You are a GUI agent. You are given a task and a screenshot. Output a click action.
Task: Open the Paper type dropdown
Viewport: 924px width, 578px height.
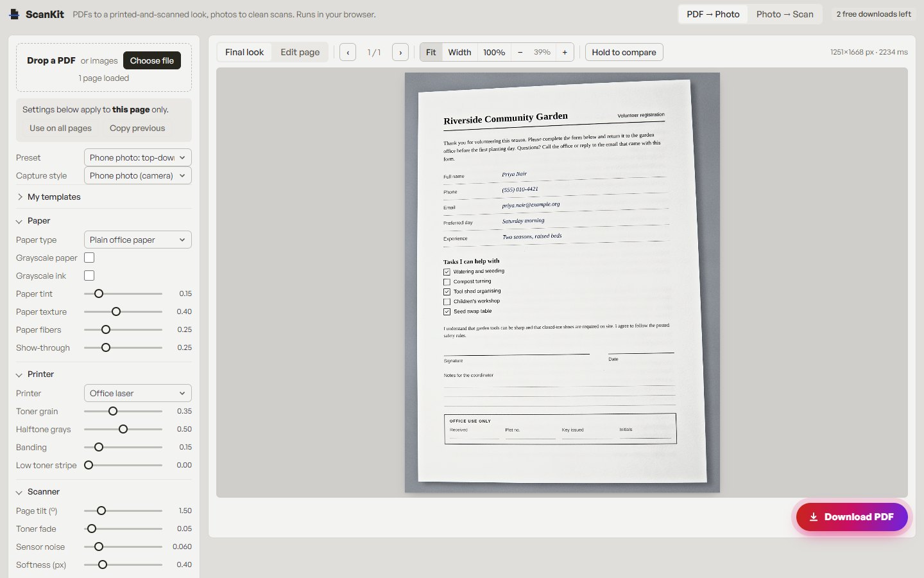click(138, 240)
